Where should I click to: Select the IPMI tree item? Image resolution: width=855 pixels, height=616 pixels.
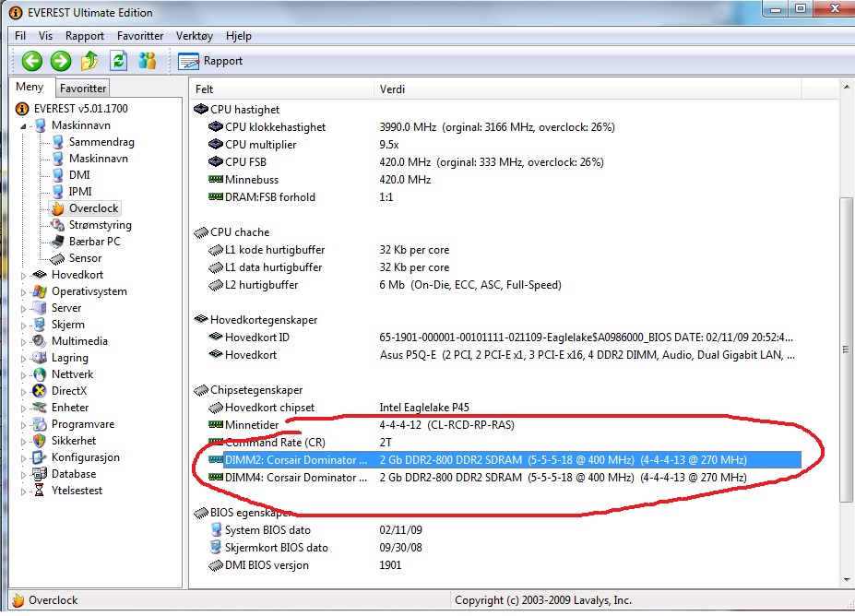point(80,192)
